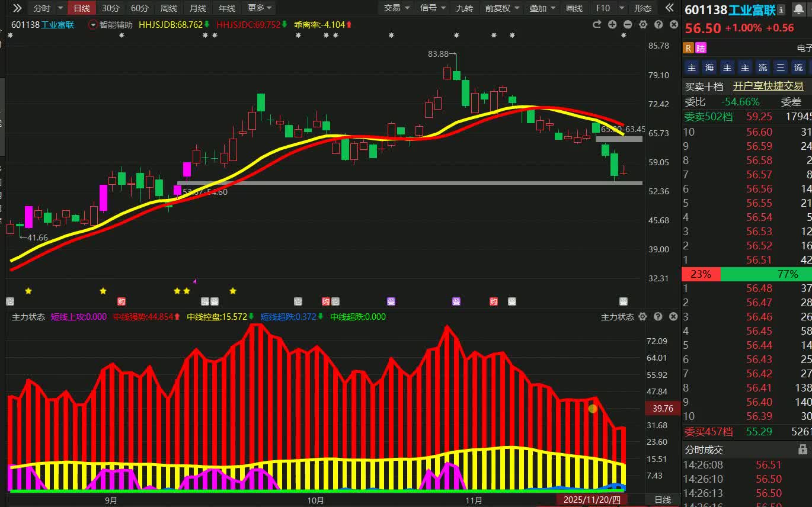Toggle the 九转 indicator button
This screenshot has width=812, height=507.
click(x=464, y=8)
